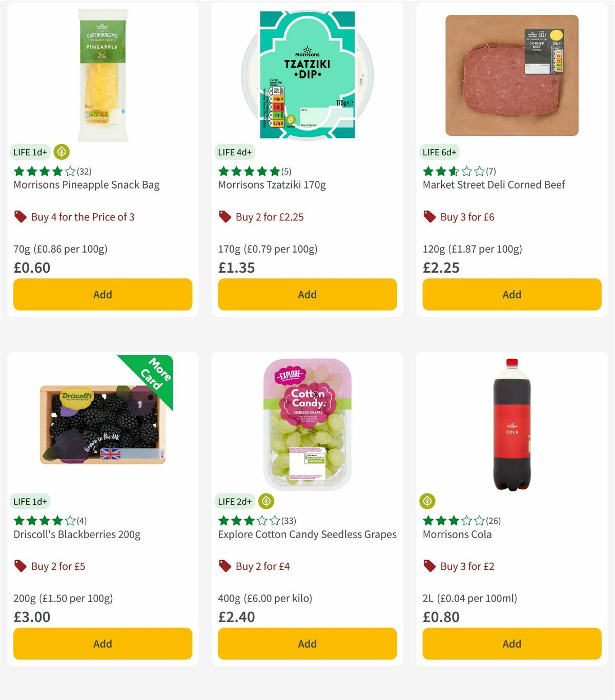615x700 pixels.
Task: Select the leaf icon above Explore Cotton Candy Seedless Grapes
Action: coord(265,502)
